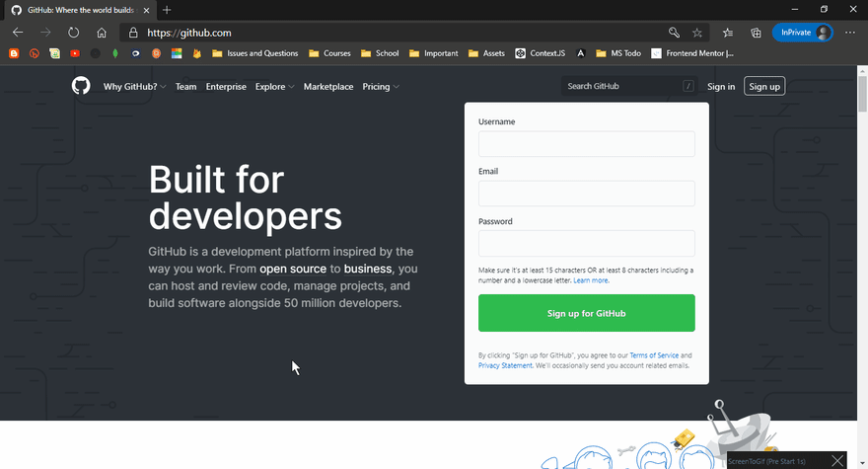Open the Blogger bookmark icon

coord(14,53)
